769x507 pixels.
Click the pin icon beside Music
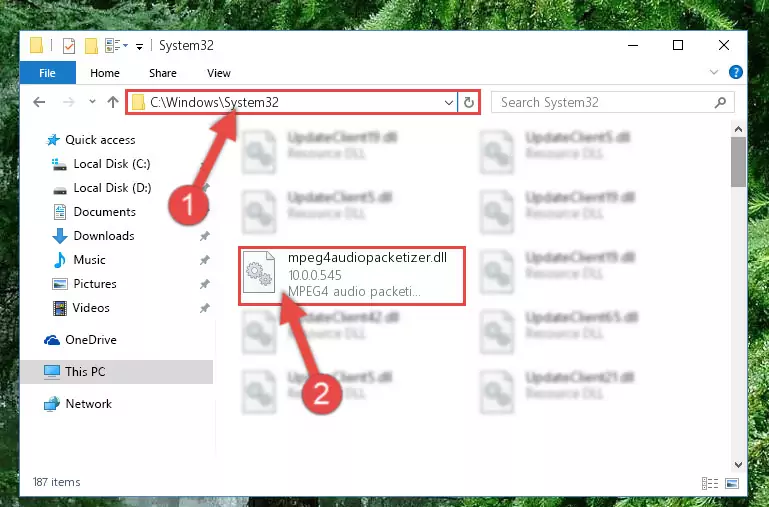tap(205, 260)
